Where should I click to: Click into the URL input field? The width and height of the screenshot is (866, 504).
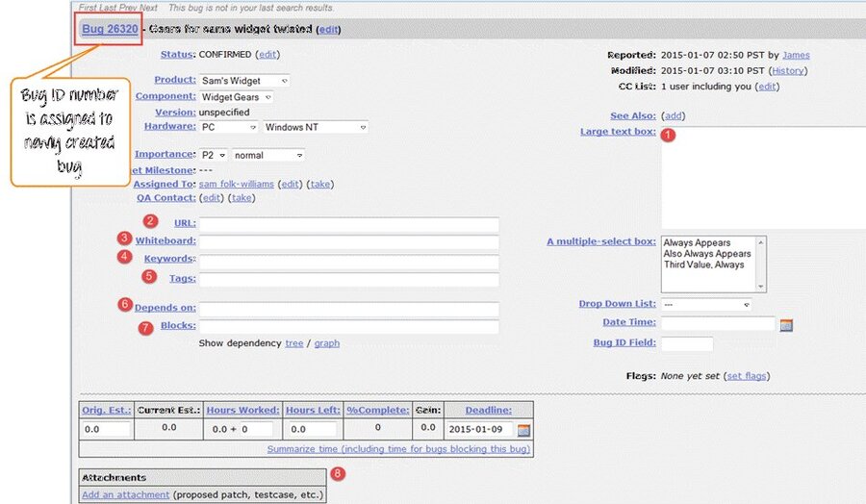(x=349, y=224)
